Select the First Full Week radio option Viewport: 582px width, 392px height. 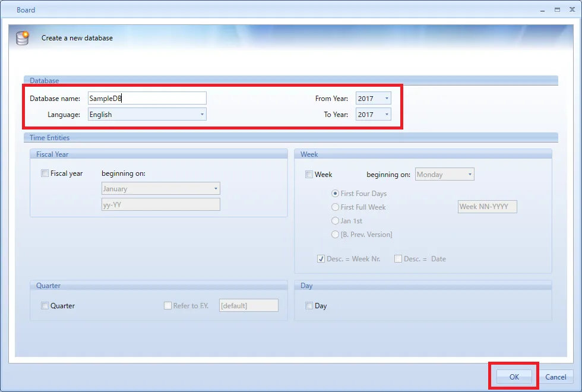tap(336, 207)
